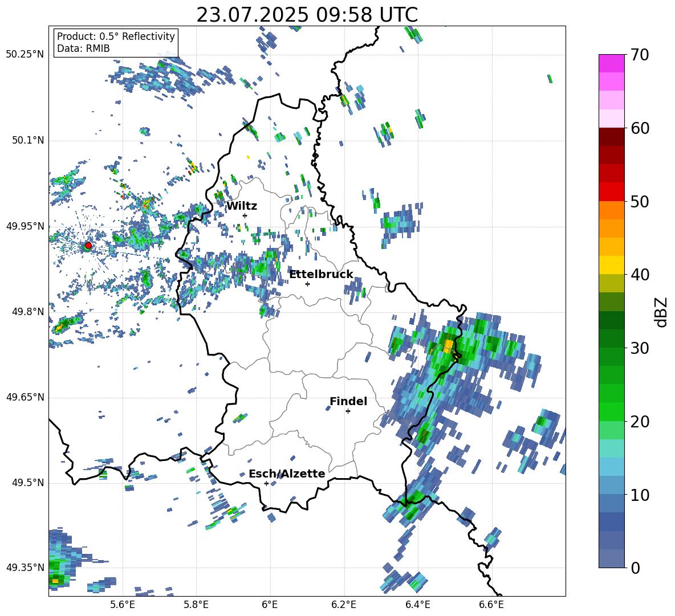Click the yellow colorbar segment at 40
This screenshot has height=616, width=675.
[x=611, y=265]
